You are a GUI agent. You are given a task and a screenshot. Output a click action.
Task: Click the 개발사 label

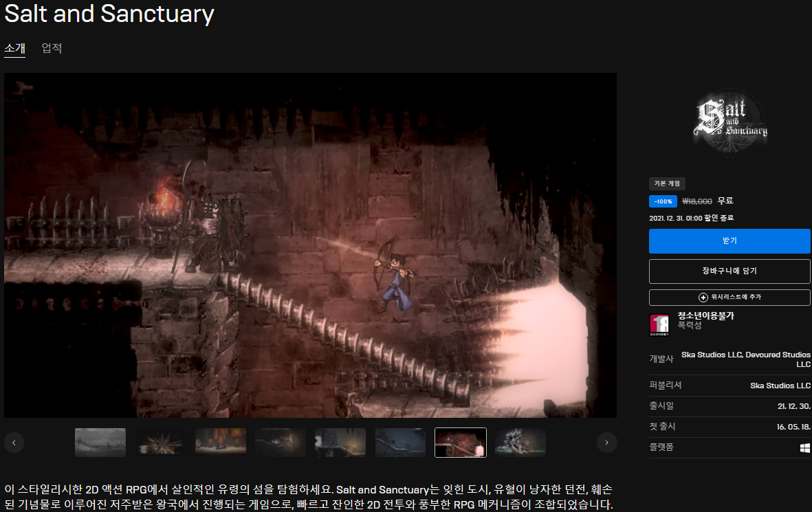[x=661, y=359]
